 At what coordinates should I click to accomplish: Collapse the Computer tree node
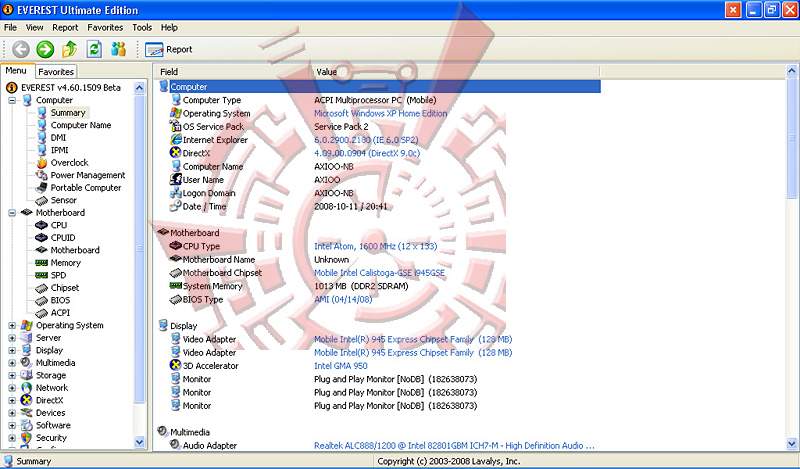(12, 101)
